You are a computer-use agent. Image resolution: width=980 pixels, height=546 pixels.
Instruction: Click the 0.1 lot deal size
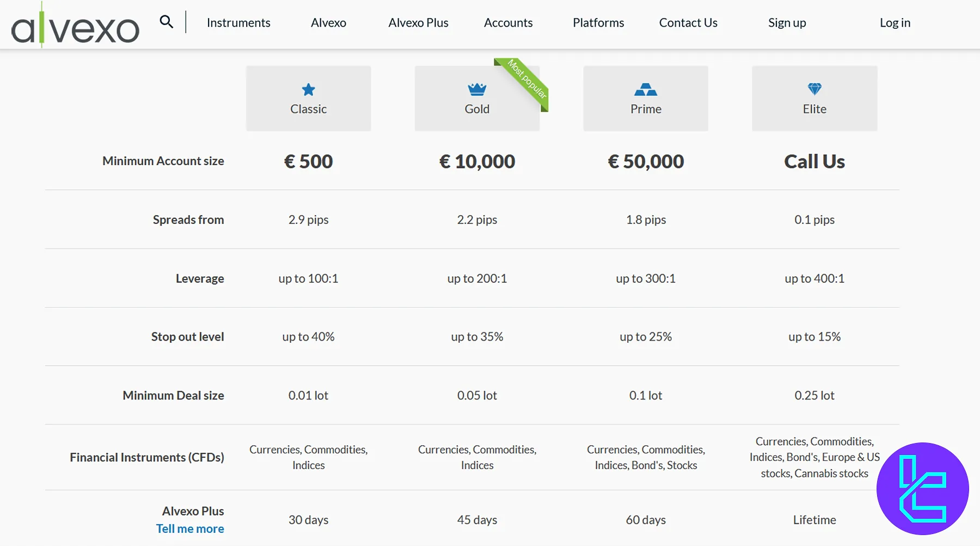click(646, 396)
